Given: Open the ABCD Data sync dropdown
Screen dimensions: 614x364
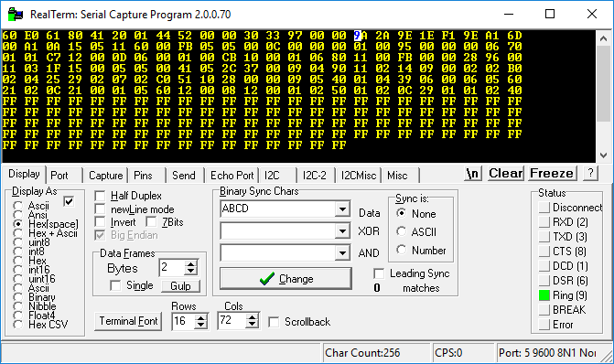Looking at the screenshot, I should [342, 209].
